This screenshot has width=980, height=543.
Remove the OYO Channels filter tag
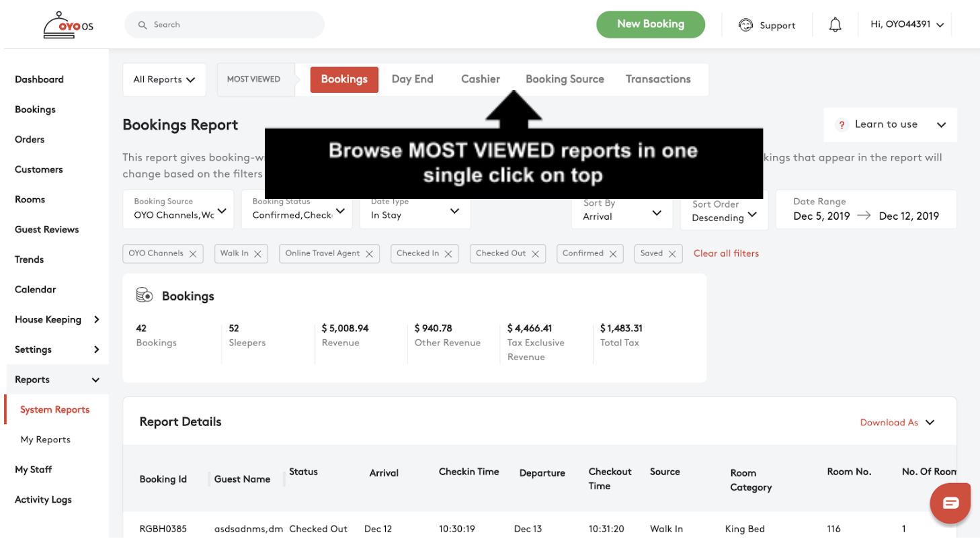click(193, 254)
